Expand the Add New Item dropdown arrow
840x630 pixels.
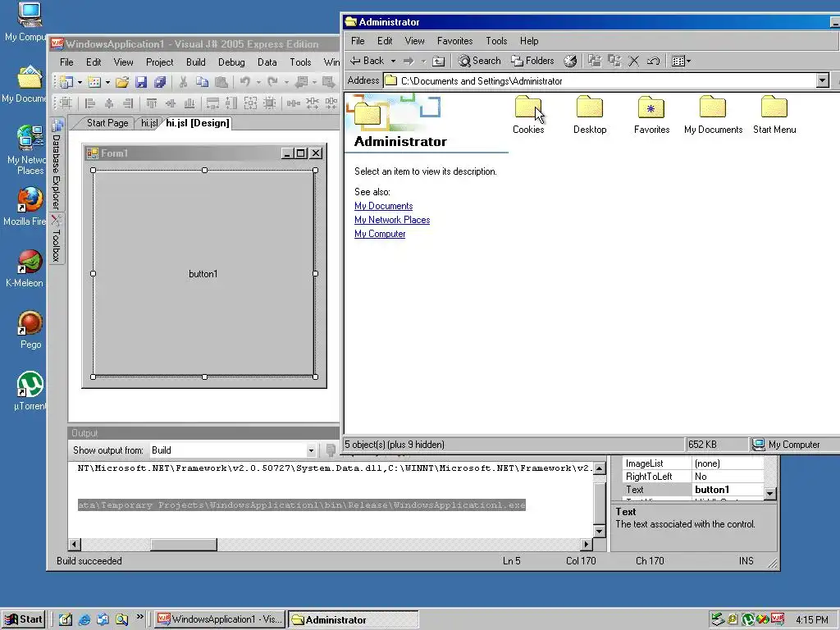click(107, 82)
